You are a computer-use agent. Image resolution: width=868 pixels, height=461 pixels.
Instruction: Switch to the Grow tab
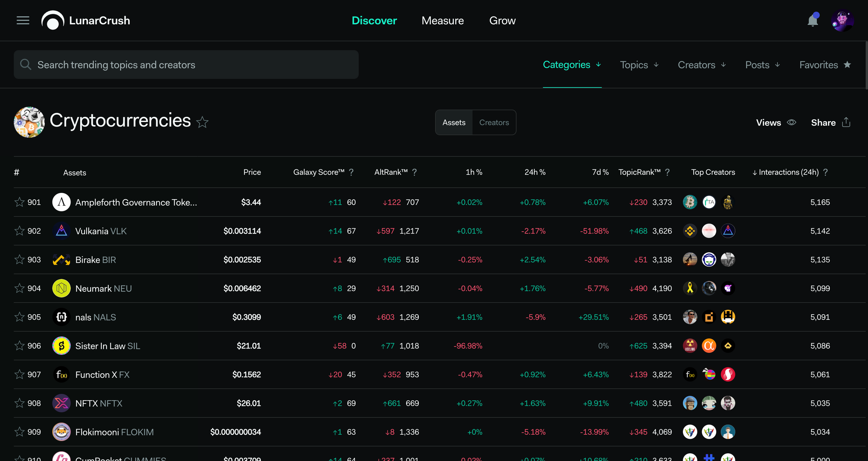pos(502,20)
